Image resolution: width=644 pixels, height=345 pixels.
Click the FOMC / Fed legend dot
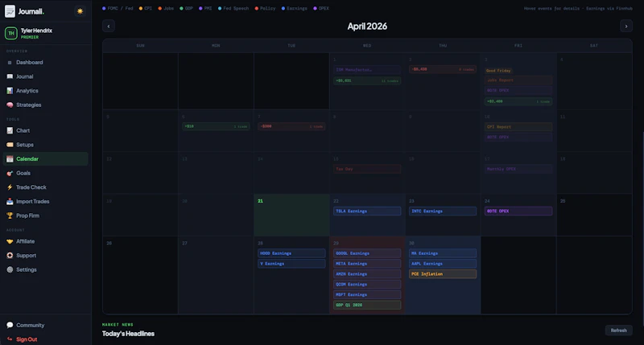[104, 8]
